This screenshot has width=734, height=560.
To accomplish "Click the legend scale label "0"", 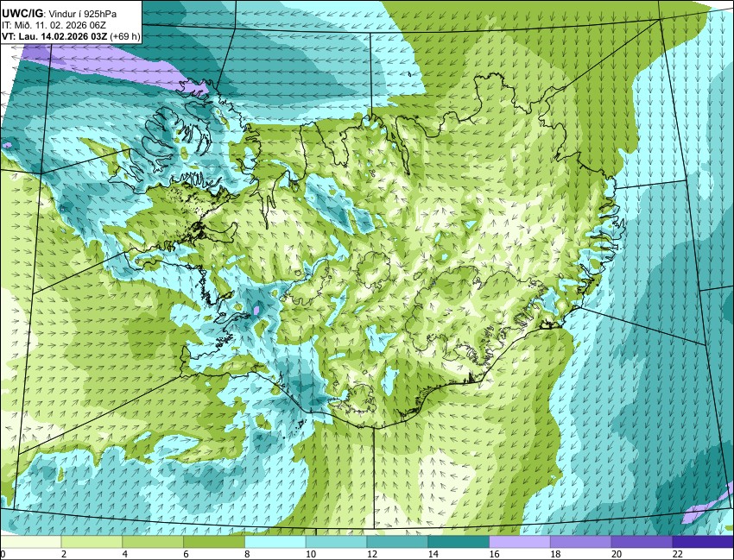I will click(x=3, y=554).
